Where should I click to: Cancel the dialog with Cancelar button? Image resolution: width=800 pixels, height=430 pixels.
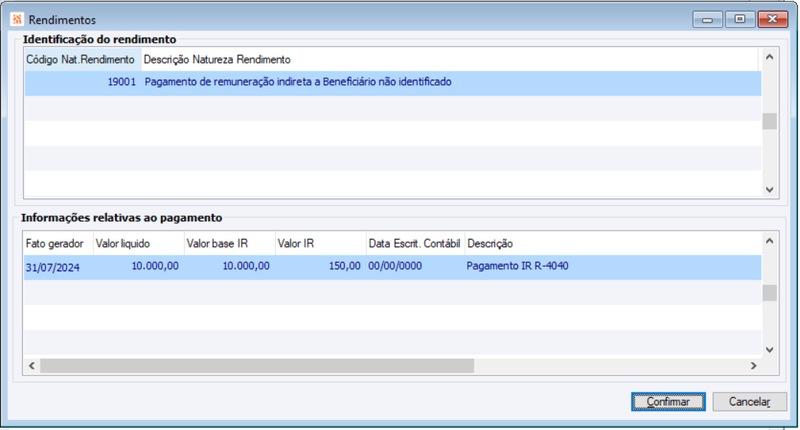(x=749, y=401)
